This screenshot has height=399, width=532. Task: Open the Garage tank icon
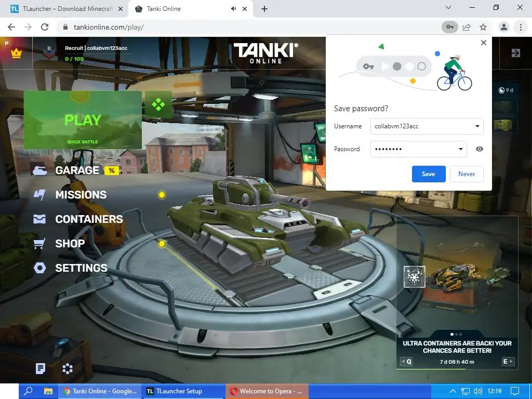tap(39, 170)
